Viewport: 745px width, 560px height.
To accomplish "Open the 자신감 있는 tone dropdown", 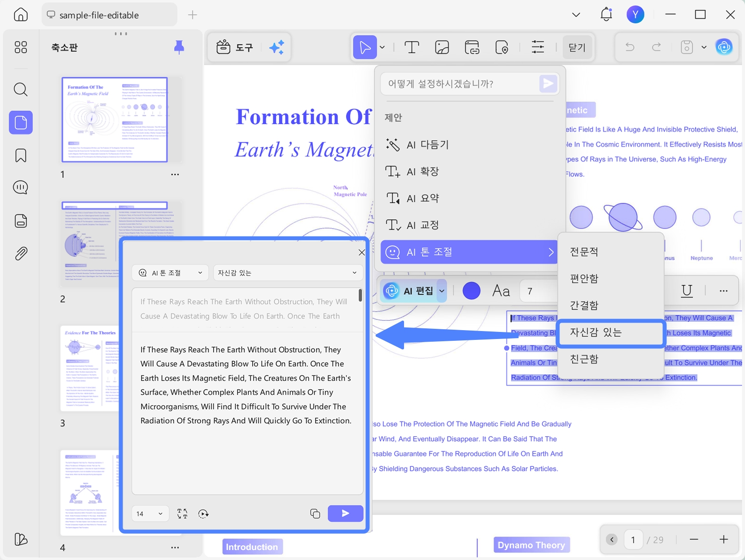I will pos(288,273).
